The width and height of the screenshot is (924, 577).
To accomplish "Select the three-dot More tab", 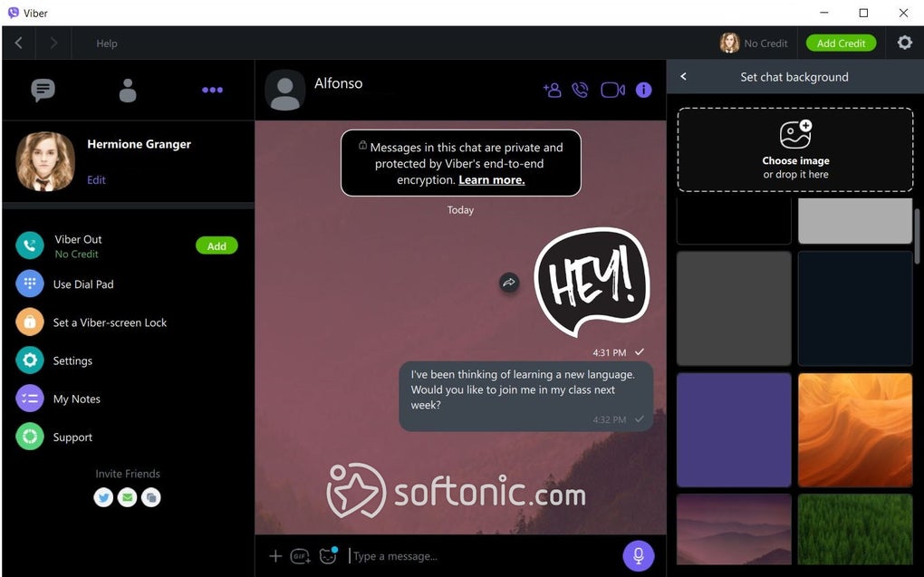I will pos(212,91).
